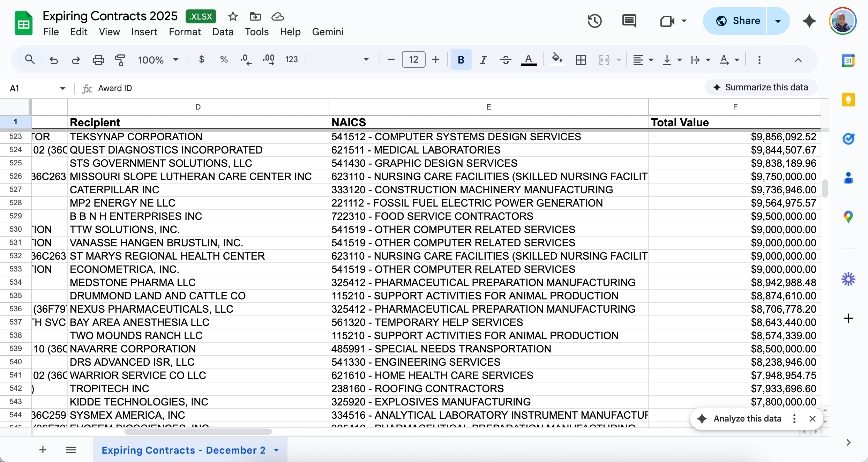Open the 100% zoom dropdown
This screenshot has width=868, height=462.
coord(158,60)
